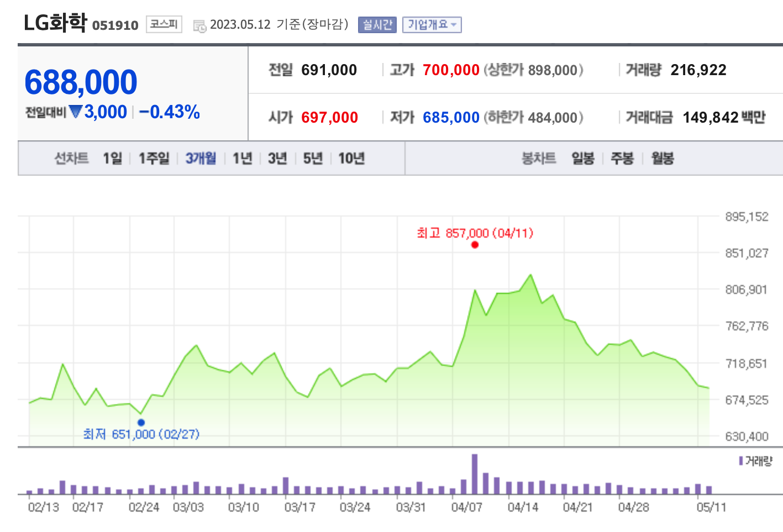The image size is (783, 532).
Task: Switch to the 월봉 candle chart
Action: tap(663, 159)
